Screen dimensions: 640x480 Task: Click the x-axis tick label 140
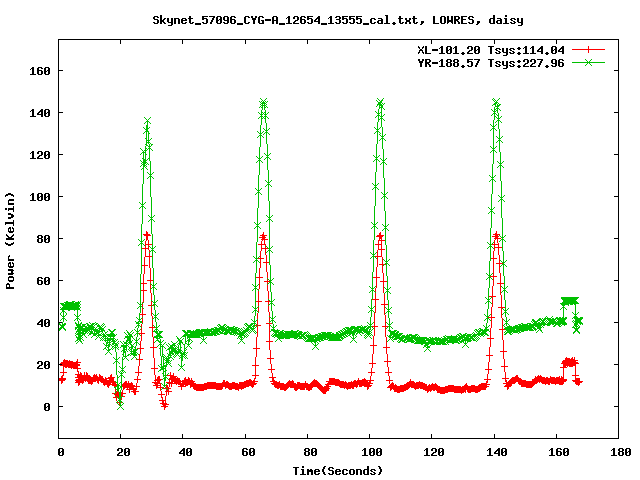496,452
